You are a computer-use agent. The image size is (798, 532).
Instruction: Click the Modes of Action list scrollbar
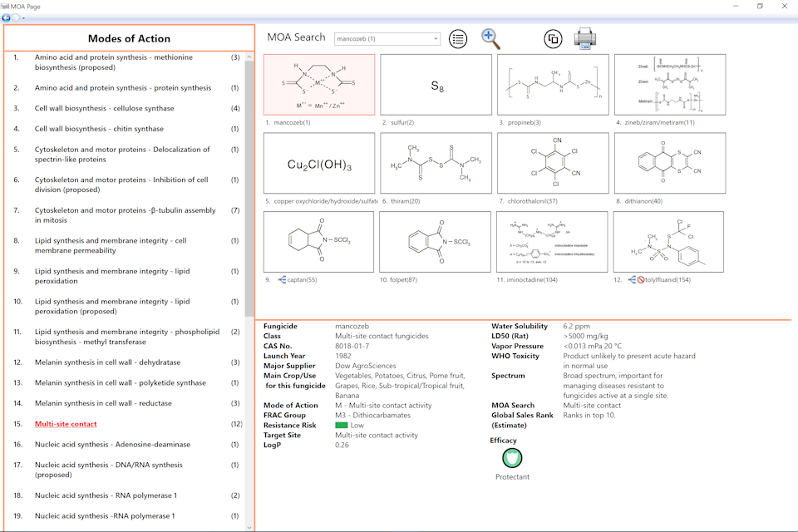pyautogui.click(x=249, y=191)
